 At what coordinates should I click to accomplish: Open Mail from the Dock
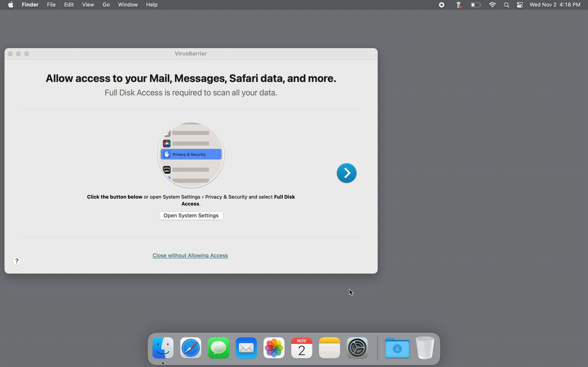[x=246, y=348]
